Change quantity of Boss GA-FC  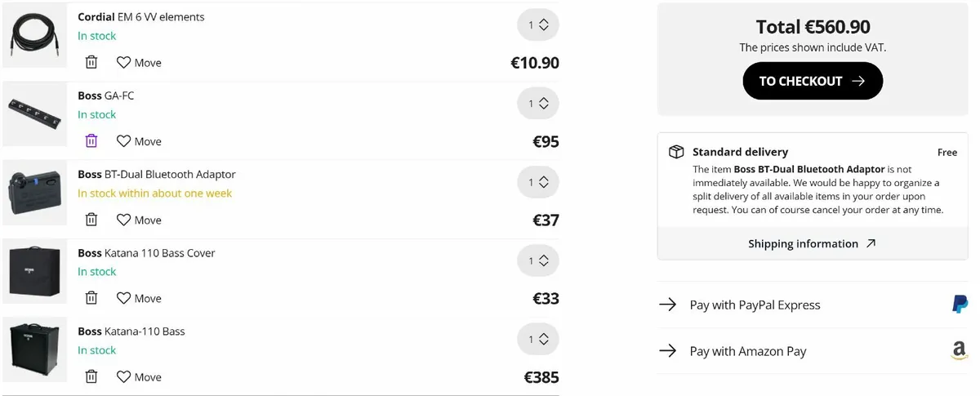coord(537,104)
